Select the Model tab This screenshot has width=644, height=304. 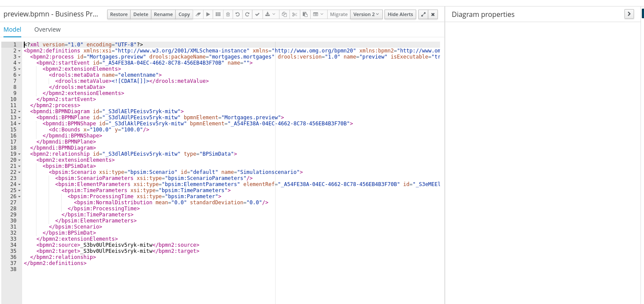12,29
